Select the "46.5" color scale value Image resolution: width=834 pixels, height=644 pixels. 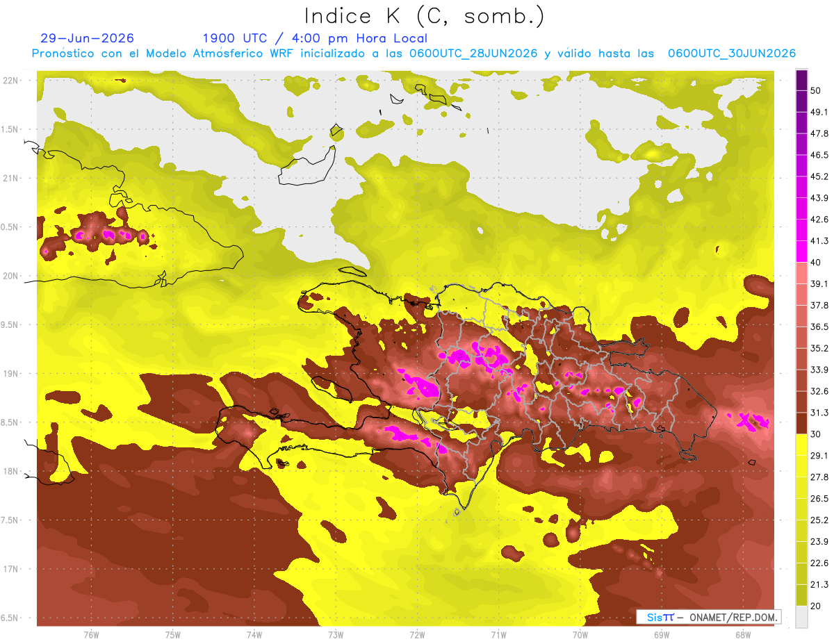(x=819, y=155)
